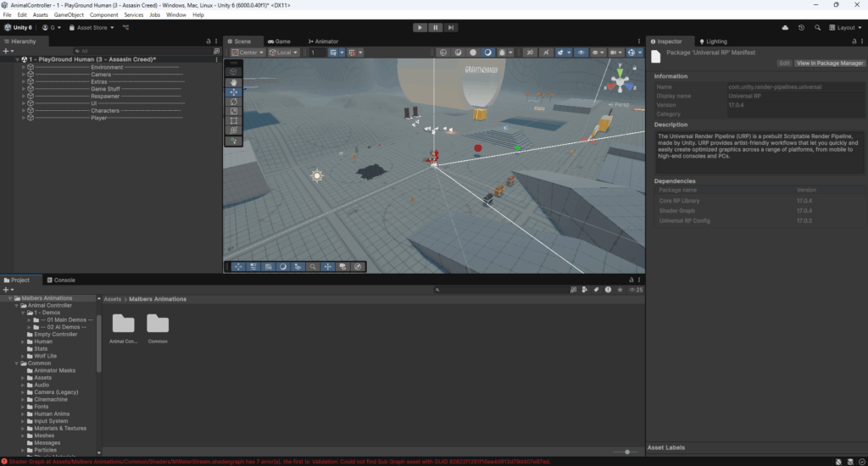Toggle hidden packages visibility count 25
Screen dimensions: 868x466
click(636, 290)
